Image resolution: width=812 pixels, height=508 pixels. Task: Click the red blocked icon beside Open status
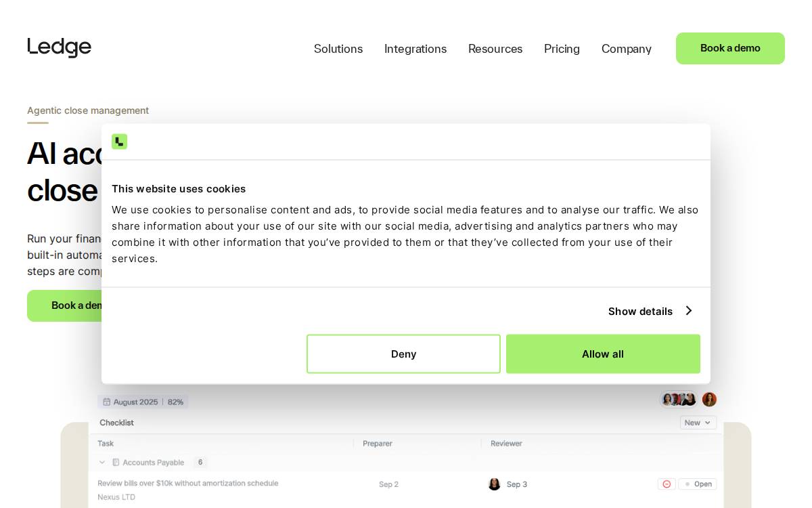pos(667,484)
